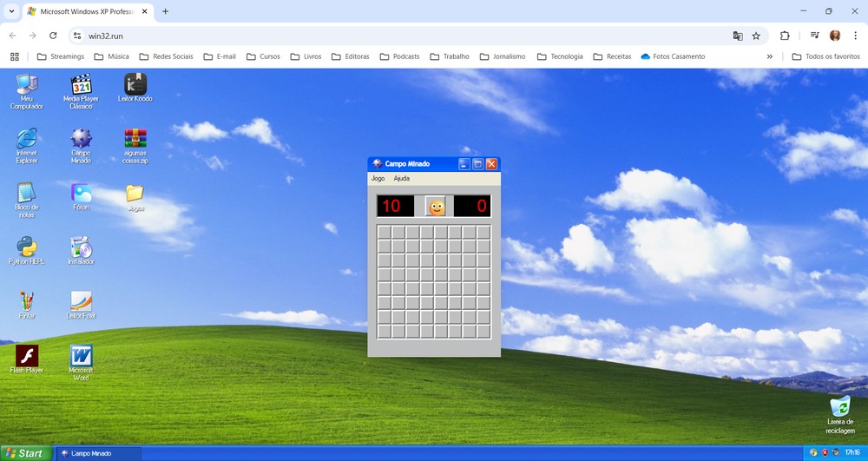Select Campo Minado taskbar button
The image size is (868, 461).
[x=99, y=453]
